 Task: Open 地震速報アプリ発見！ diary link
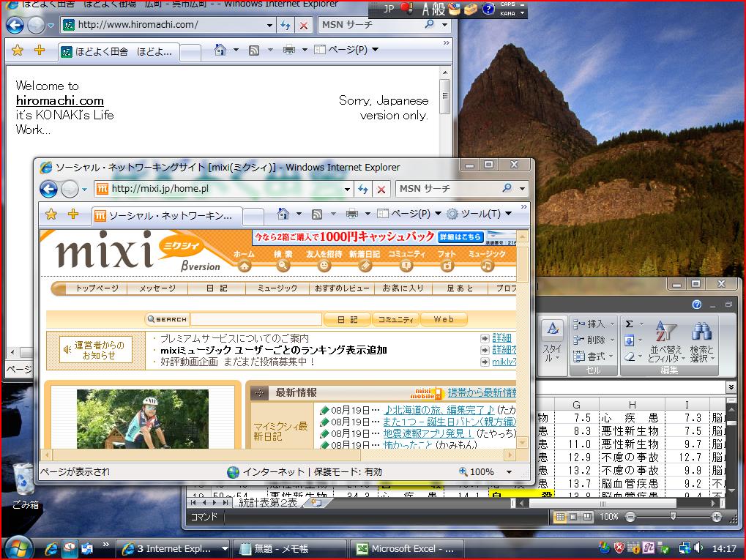click(x=428, y=433)
